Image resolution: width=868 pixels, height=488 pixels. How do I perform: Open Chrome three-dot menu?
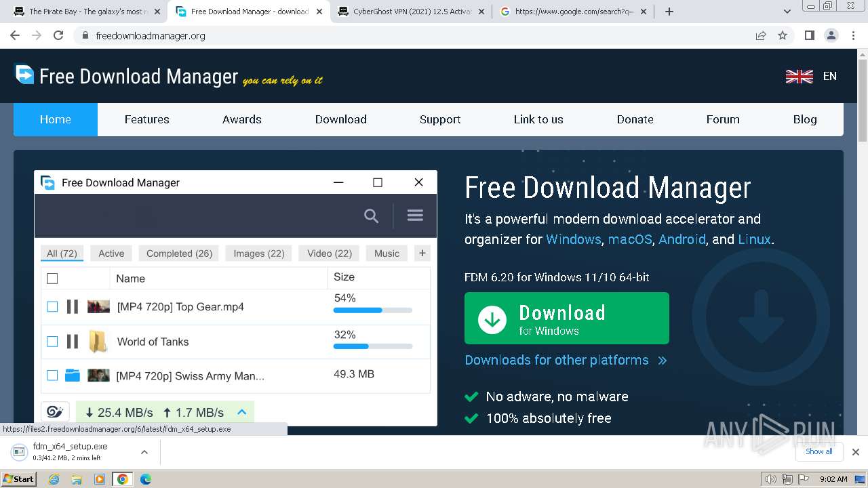coord(853,35)
